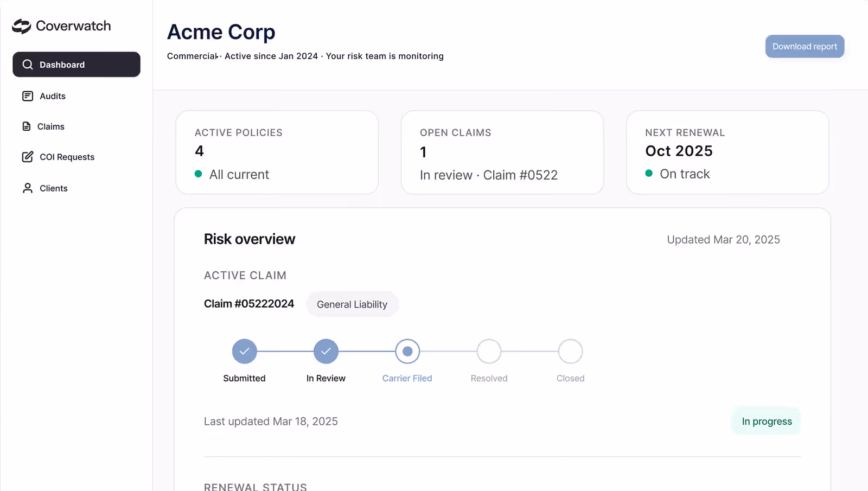Click the ACTIVE CLAIM section label
This screenshot has height=491, width=868.
pyautogui.click(x=245, y=276)
